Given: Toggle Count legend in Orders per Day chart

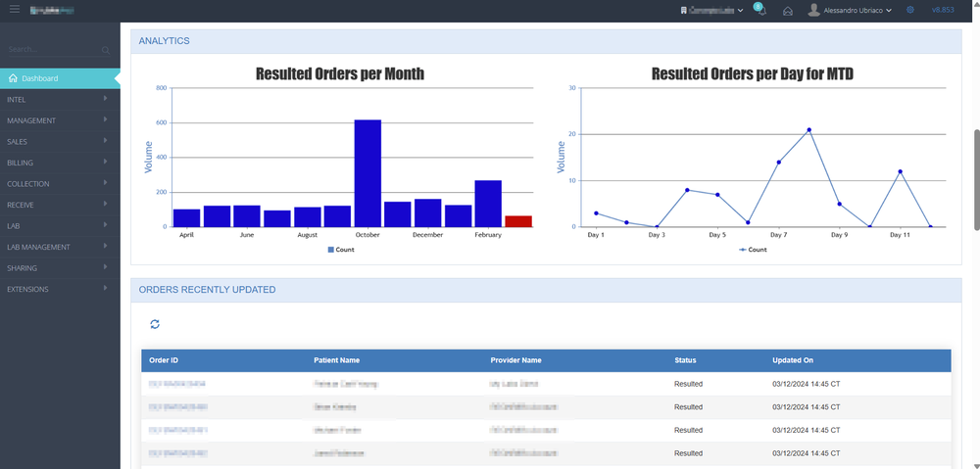Looking at the screenshot, I should click(753, 250).
